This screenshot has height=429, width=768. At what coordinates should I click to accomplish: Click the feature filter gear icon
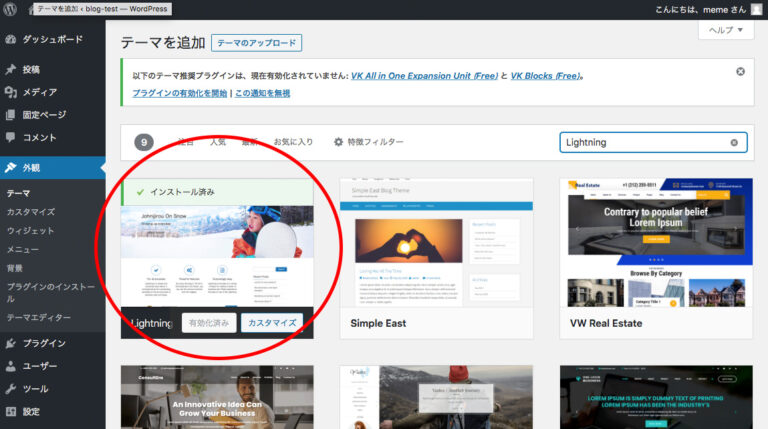[338, 142]
